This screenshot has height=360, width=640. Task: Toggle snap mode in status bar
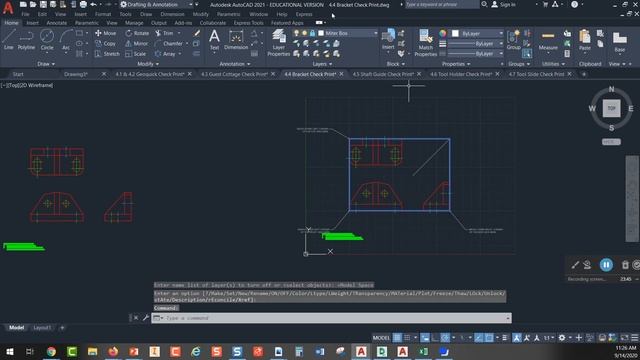click(x=407, y=338)
